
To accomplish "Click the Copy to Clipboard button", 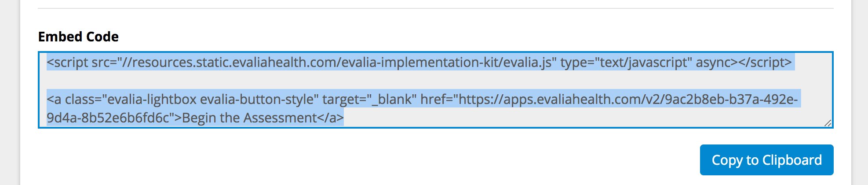I will [766, 160].
